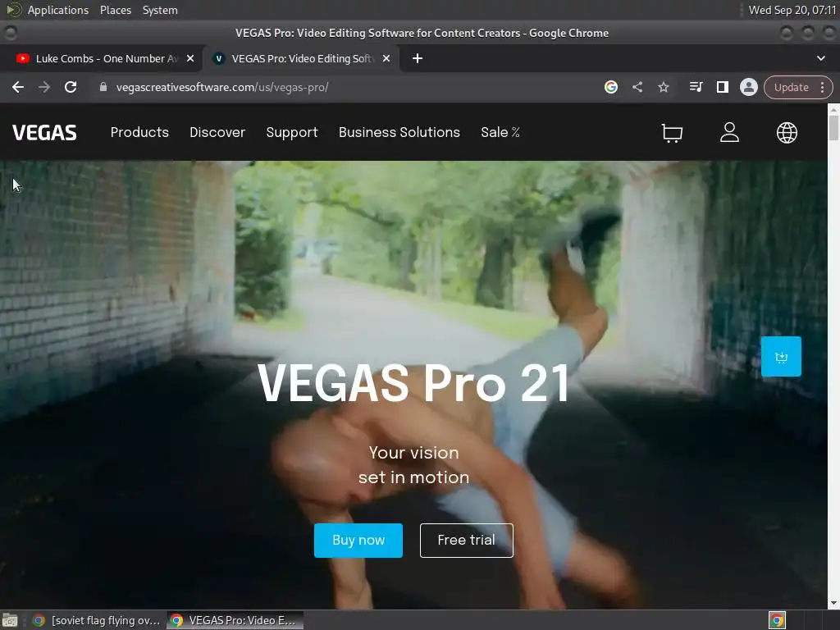The image size is (840, 630).
Task: Click the page scrollbar thumb
Action: click(x=833, y=127)
